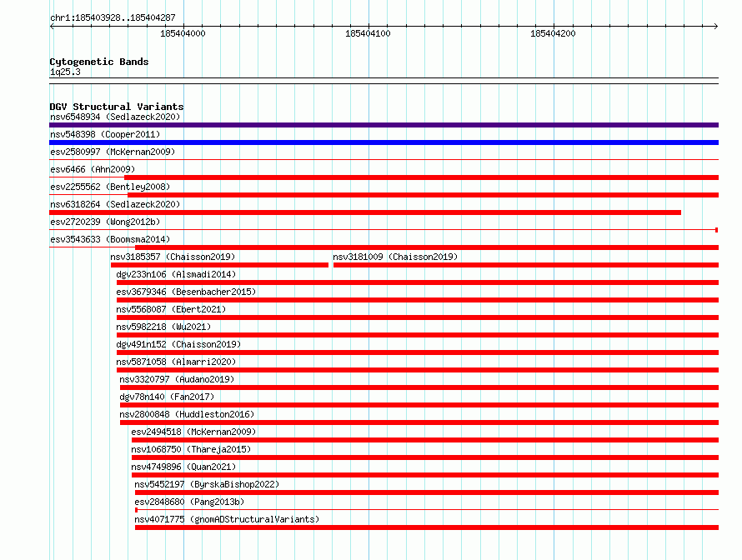Click the small red marker ending esv2720239
Screen dimensions: 742x560
click(x=716, y=230)
